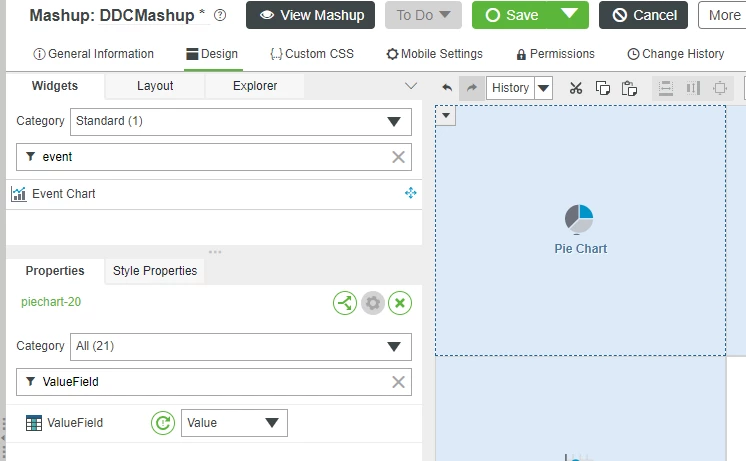Switch to the Layout panel tab
The image size is (746, 461).
coord(155,86)
